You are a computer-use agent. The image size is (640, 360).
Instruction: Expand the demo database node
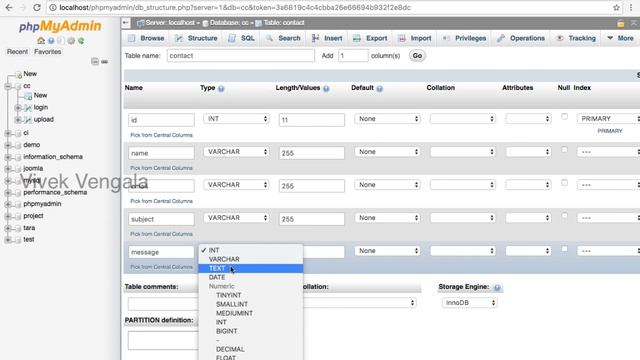pyautogui.click(x=8, y=145)
